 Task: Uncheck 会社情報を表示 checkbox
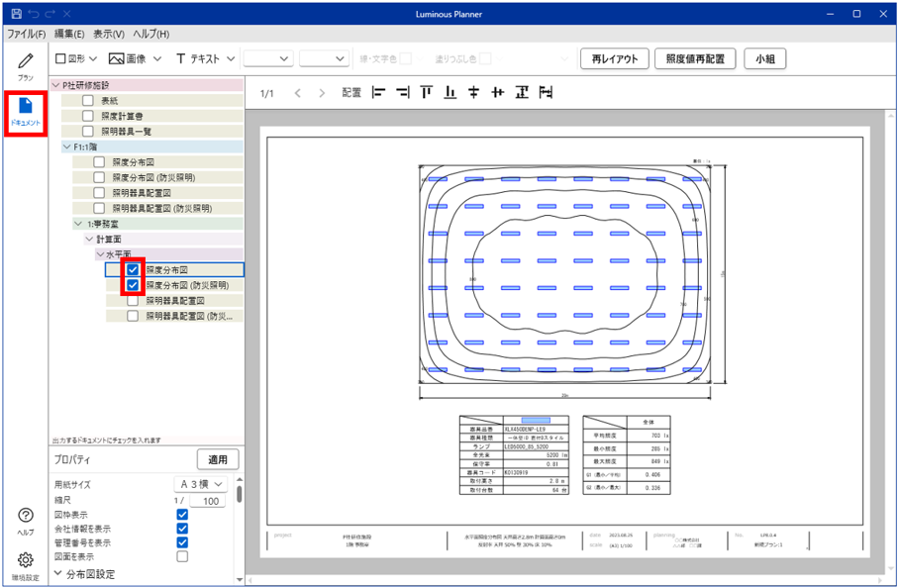coord(182,529)
